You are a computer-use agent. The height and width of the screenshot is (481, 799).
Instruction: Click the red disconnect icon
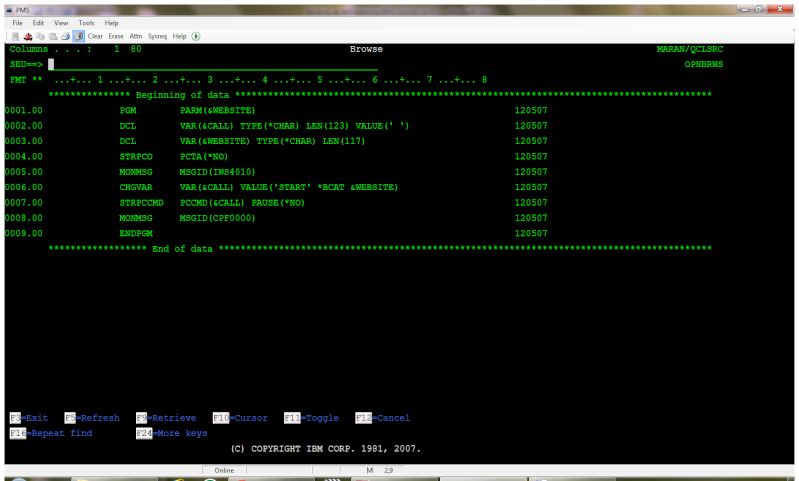pyautogui.click(x=28, y=36)
